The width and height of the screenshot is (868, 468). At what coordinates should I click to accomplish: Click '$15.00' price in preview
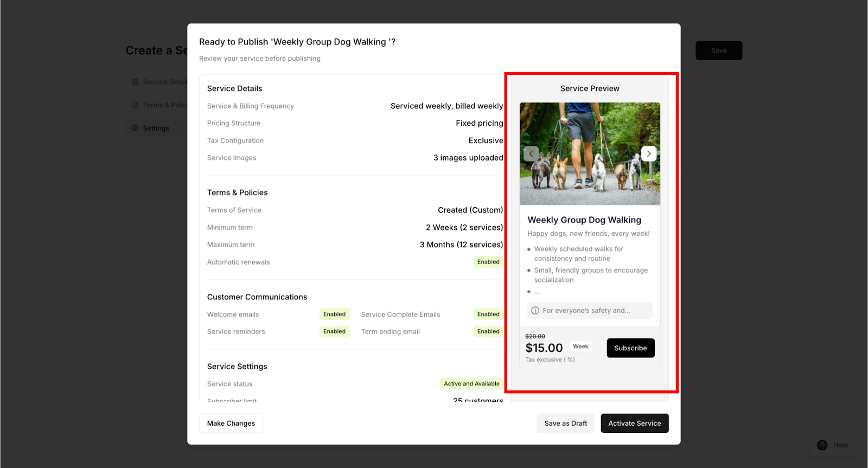point(544,348)
